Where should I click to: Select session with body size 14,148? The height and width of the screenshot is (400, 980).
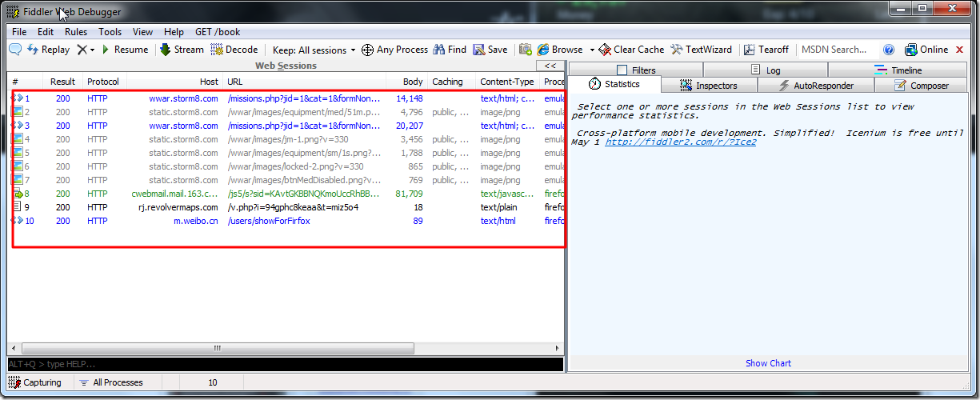(286, 98)
